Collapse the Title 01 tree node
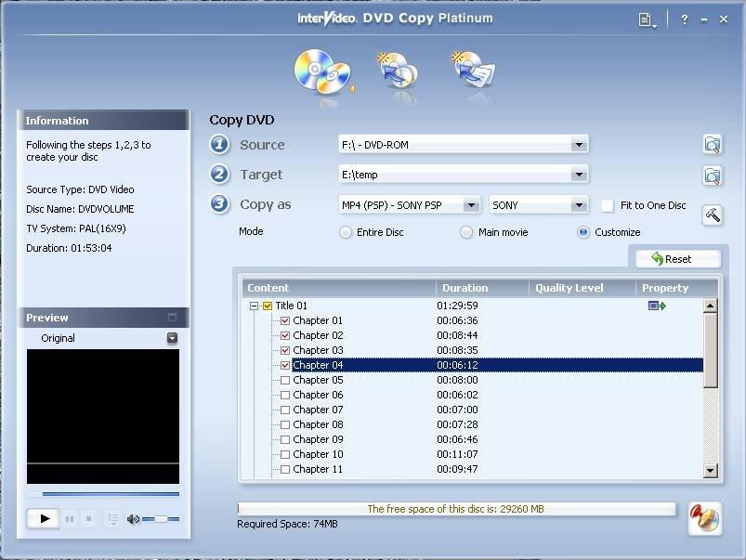The width and height of the screenshot is (746, 560). 254,306
